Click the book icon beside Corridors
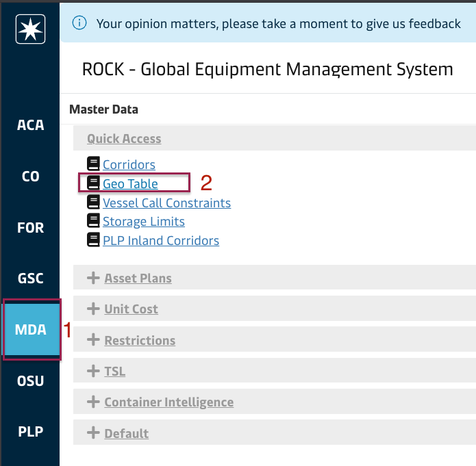Screen dimensions: 476x466 click(94, 164)
